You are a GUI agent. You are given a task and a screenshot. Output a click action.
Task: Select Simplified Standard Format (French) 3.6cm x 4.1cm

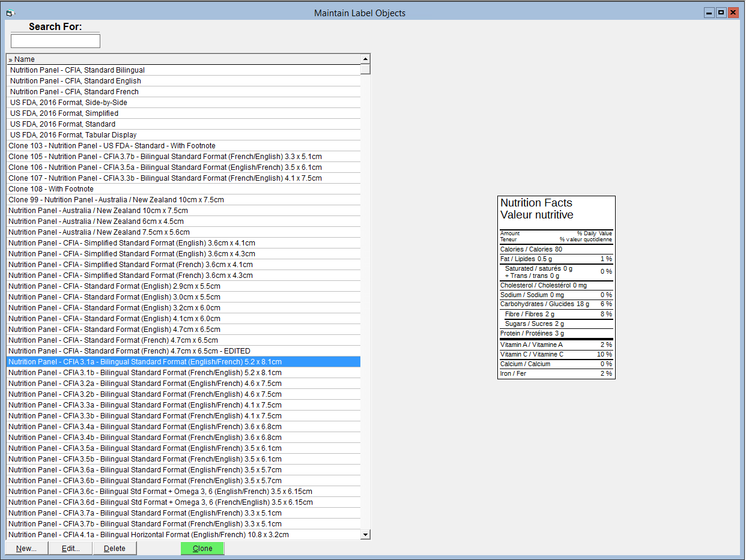[184, 265]
